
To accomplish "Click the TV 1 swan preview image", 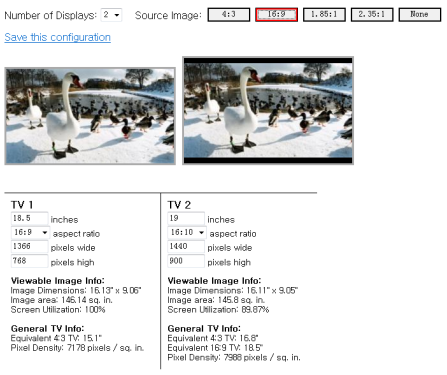I will (90, 116).
